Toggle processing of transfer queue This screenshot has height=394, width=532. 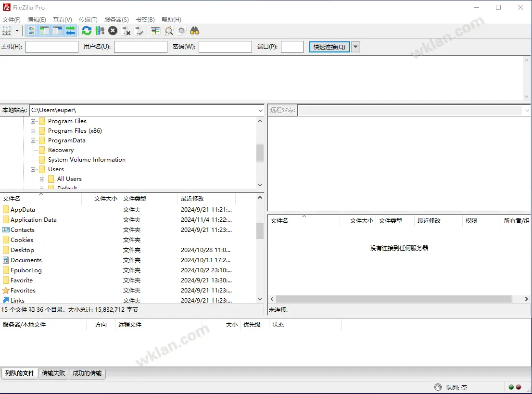tap(100, 31)
